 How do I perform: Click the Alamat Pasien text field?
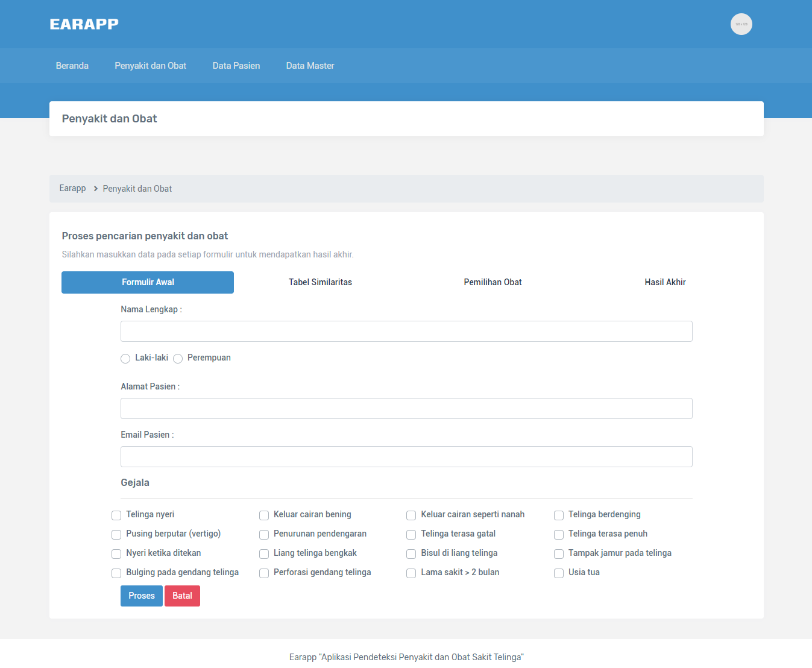pos(406,409)
